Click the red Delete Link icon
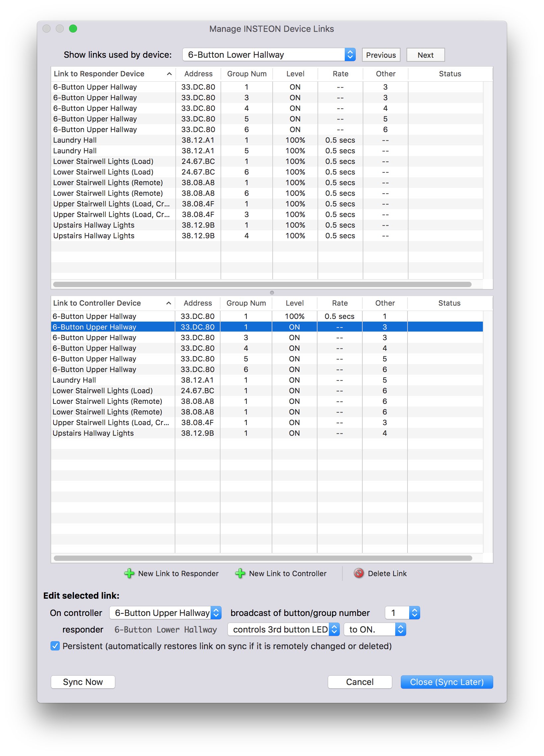 (359, 573)
